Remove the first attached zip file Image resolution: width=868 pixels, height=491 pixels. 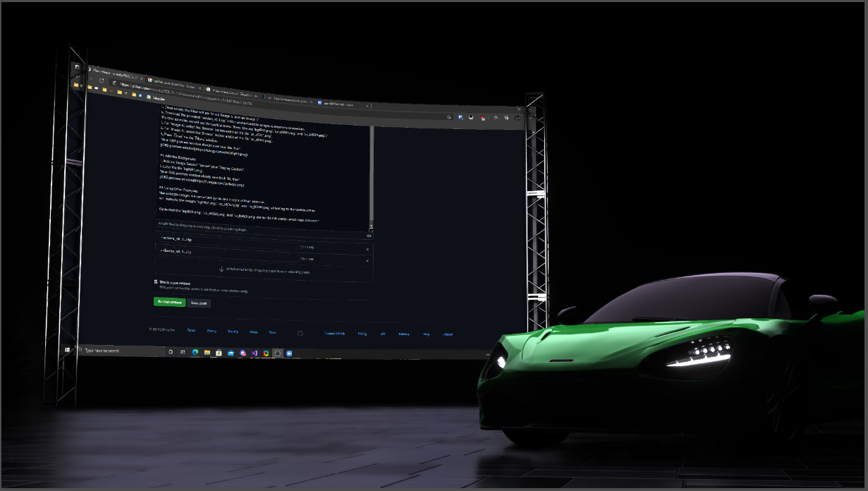click(x=367, y=249)
